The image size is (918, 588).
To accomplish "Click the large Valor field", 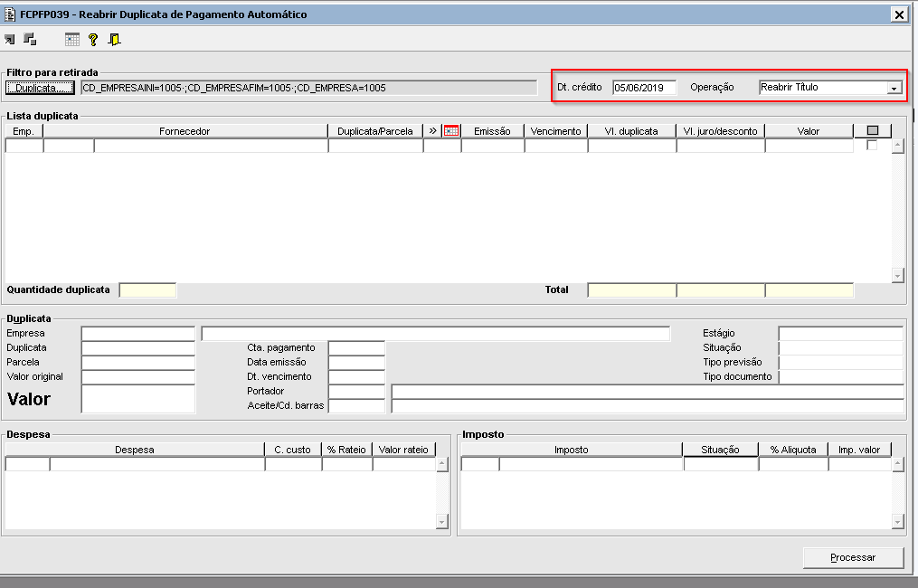I will point(138,399).
